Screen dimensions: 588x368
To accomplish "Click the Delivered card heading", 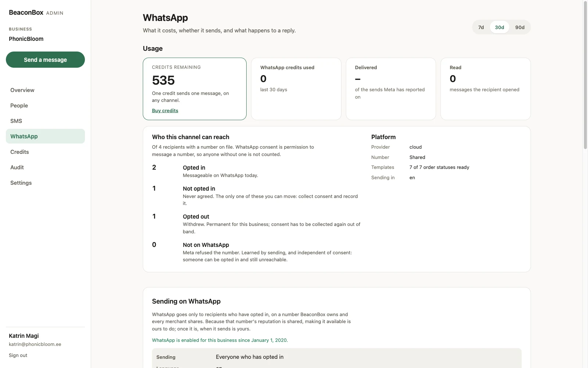I will (x=366, y=67).
